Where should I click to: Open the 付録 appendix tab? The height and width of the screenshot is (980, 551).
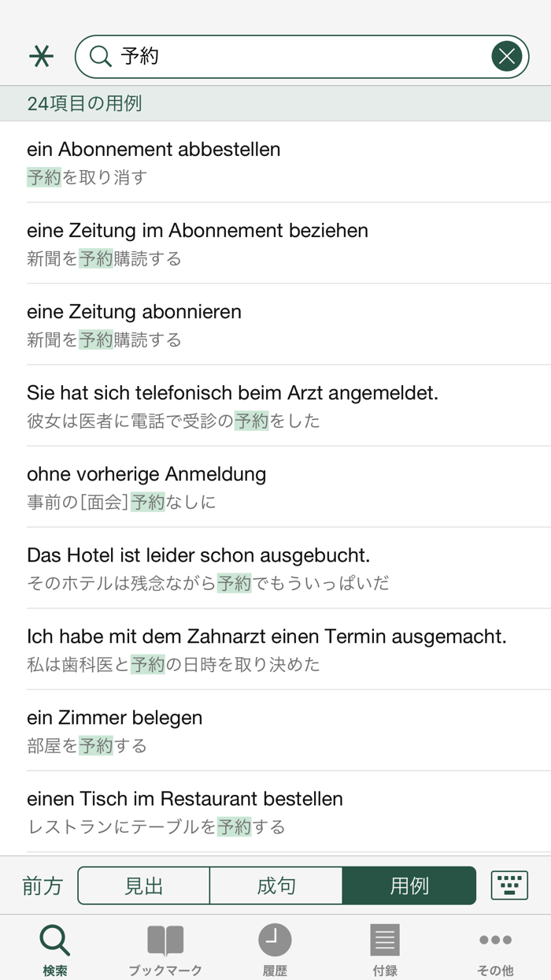(385, 948)
